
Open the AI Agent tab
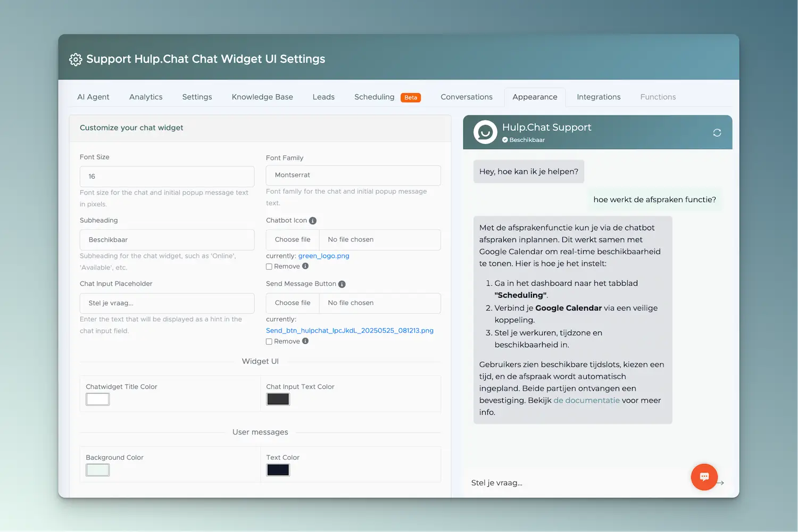tap(93, 97)
